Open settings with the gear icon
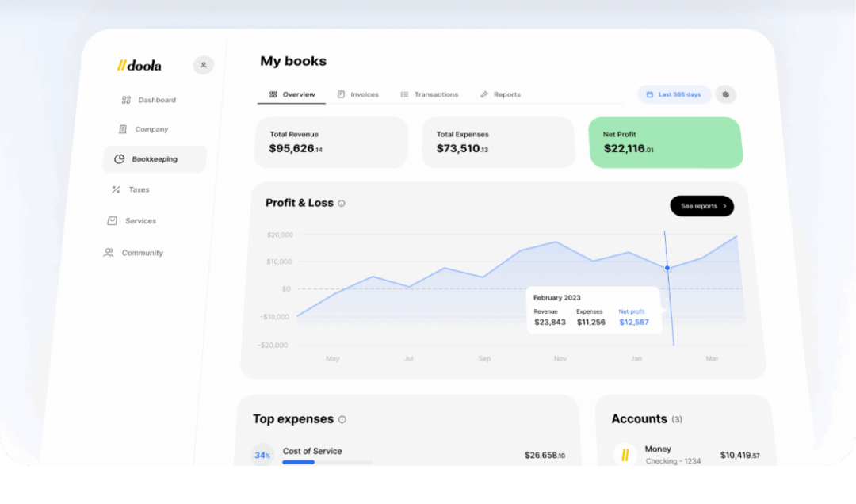This screenshot has width=856, height=504. click(x=725, y=94)
